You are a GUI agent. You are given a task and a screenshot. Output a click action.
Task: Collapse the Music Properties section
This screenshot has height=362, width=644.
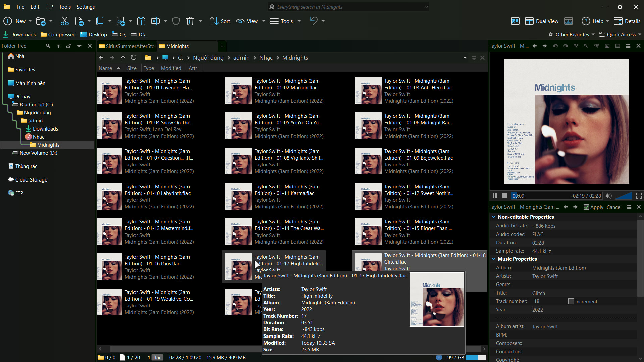tap(494, 259)
